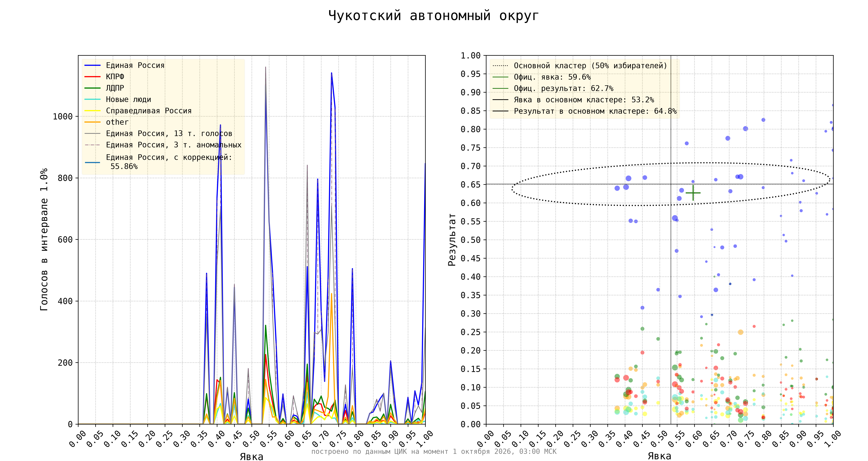Click the "600" tick on left y-axis
This screenshot has width=868, height=461.
tap(65, 240)
